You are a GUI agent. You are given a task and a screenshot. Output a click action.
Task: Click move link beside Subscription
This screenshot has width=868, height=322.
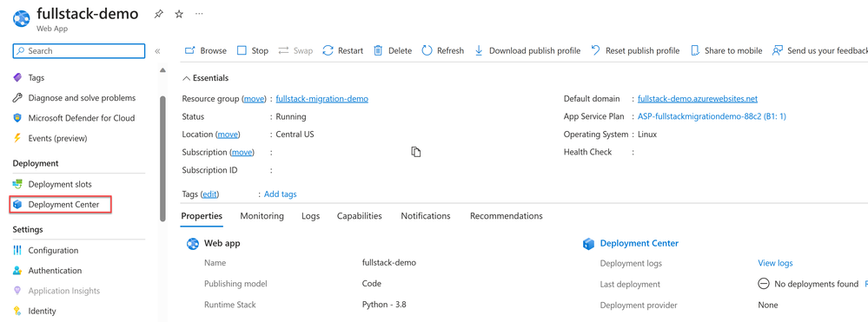click(x=242, y=152)
